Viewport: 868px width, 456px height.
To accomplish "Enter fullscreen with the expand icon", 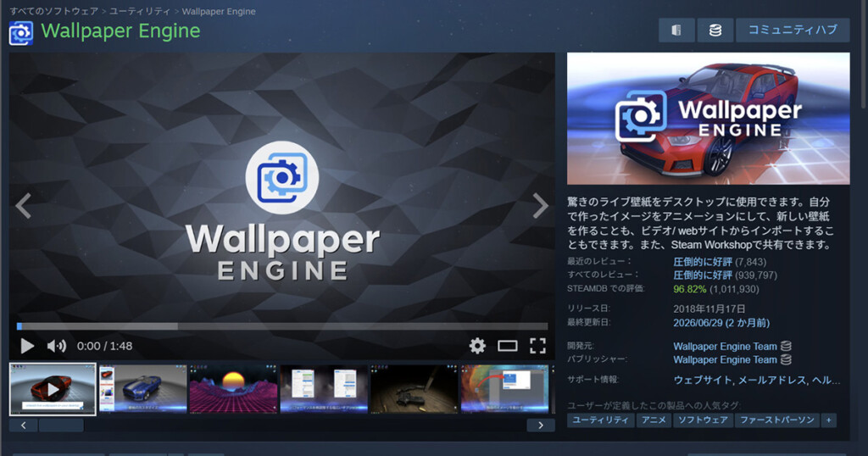I will tap(537, 346).
